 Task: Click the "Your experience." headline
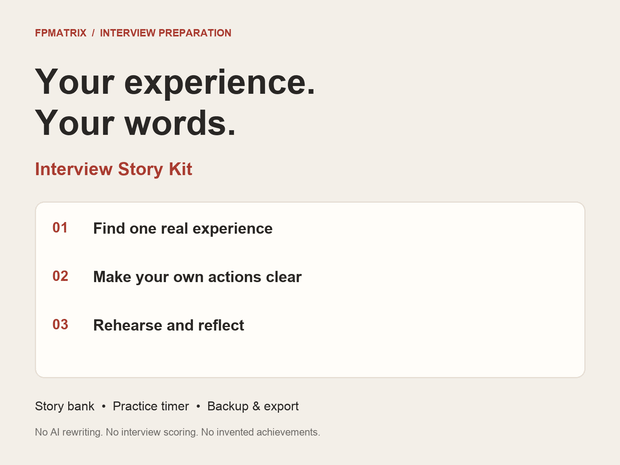click(175, 83)
